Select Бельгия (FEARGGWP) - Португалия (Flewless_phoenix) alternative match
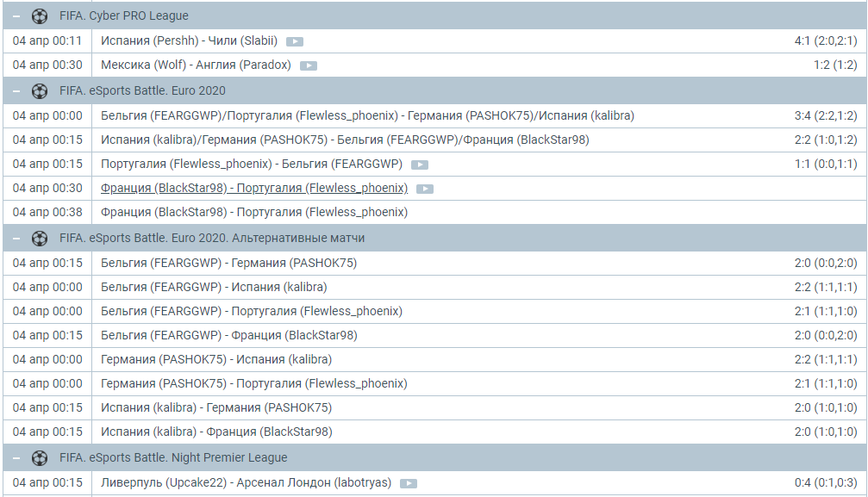Screen dimensions: 868x497 [252, 311]
